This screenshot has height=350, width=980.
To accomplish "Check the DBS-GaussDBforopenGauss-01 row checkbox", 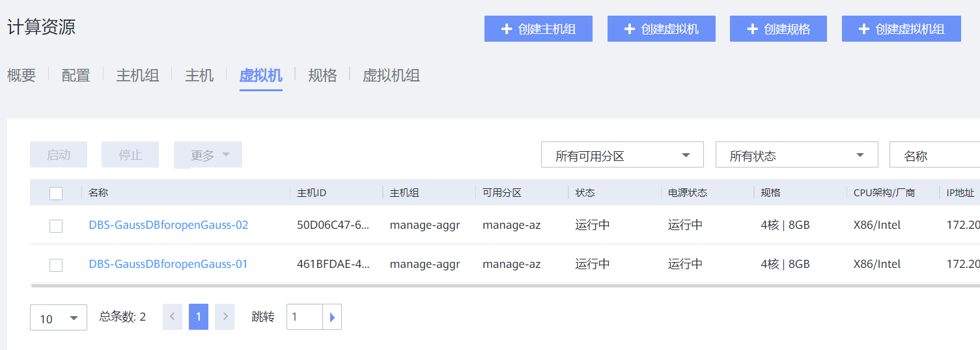I will [56, 265].
